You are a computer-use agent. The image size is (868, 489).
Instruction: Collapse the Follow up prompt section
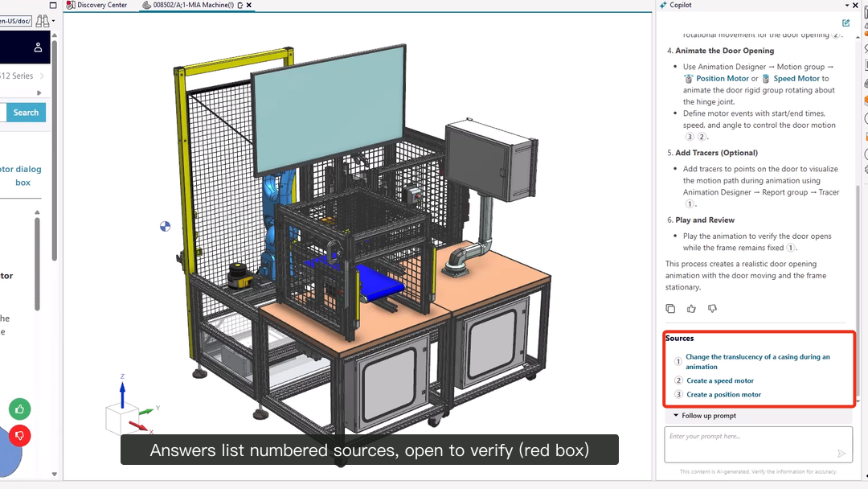click(x=676, y=415)
